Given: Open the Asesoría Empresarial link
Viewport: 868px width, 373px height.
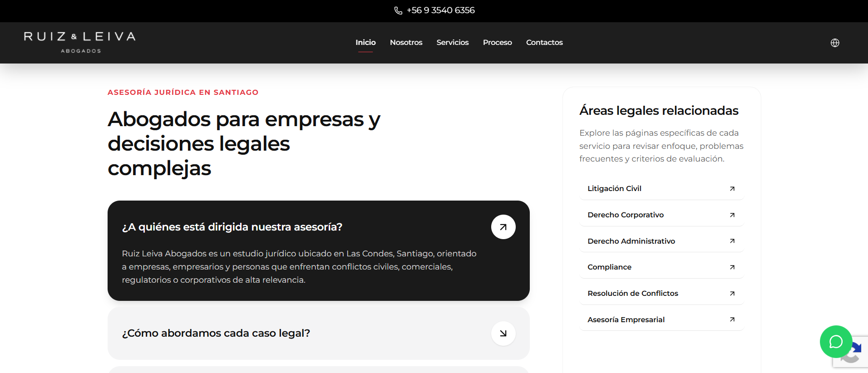Looking at the screenshot, I should (661, 319).
